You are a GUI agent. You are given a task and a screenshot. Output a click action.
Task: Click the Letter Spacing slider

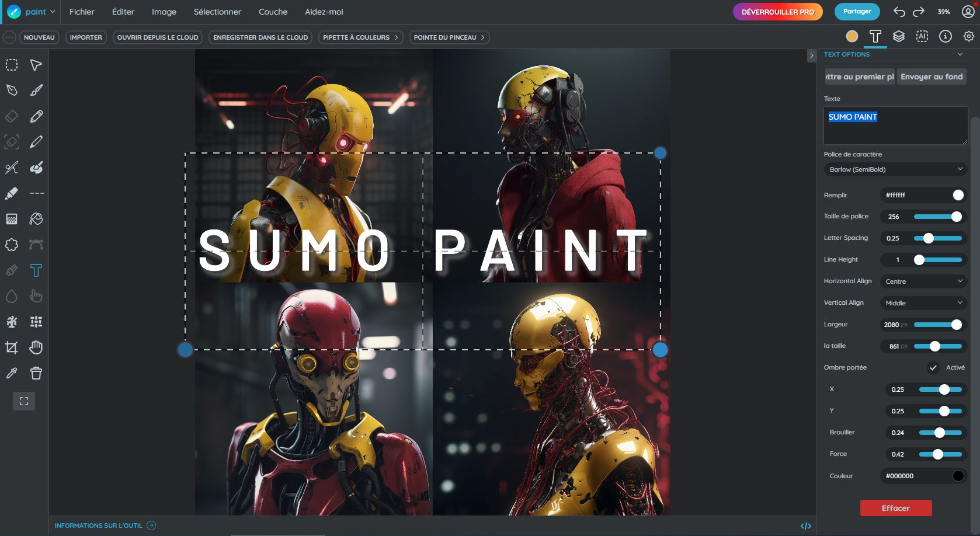pos(938,238)
